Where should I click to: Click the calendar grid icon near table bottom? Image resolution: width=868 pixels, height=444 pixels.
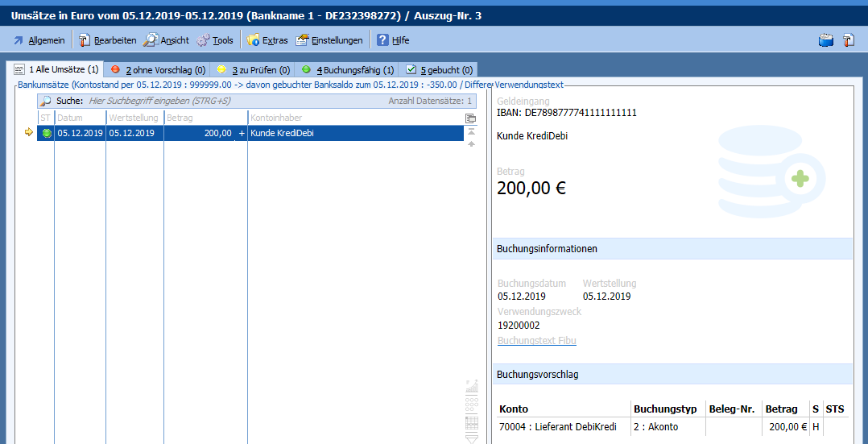(472, 423)
